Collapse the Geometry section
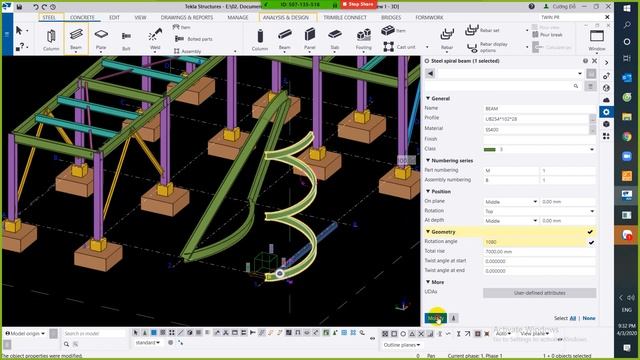The width and height of the screenshot is (640, 360). click(x=428, y=232)
